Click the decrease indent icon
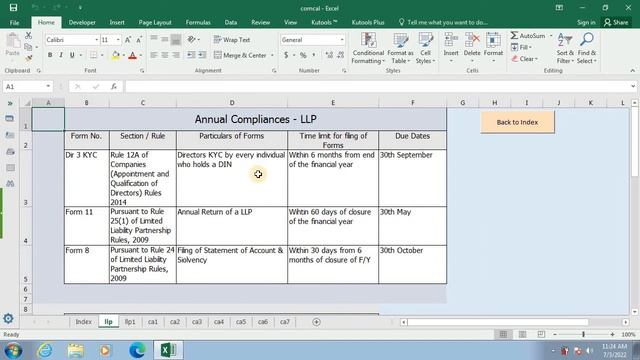The image size is (640, 360). tap(191, 55)
